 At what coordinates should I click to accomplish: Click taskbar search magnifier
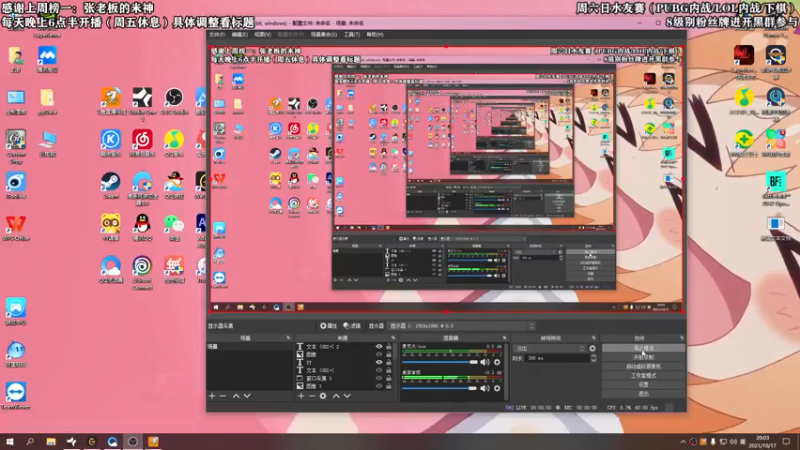point(30,442)
